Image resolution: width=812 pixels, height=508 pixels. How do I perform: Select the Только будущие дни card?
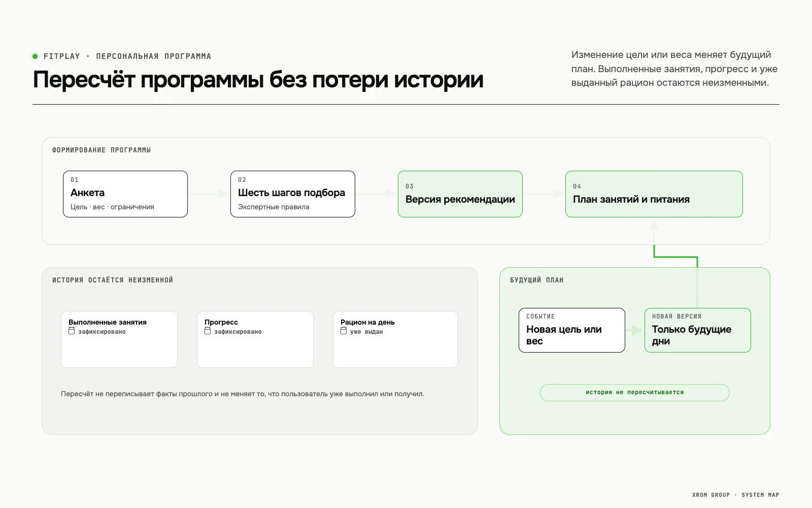(698, 330)
